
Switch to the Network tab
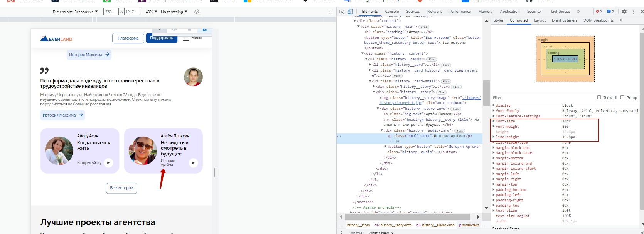click(x=434, y=12)
